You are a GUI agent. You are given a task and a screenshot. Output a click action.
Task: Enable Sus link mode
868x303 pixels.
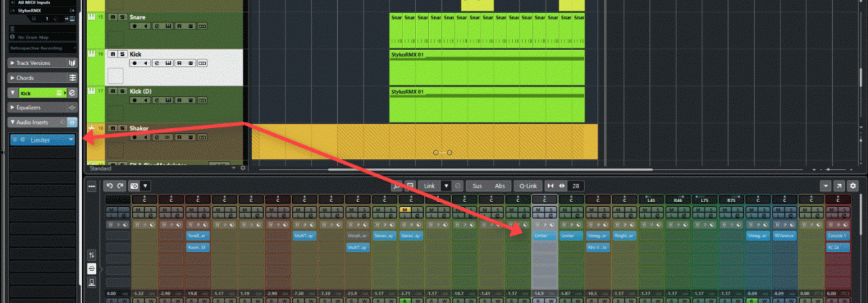pos(477,186)
